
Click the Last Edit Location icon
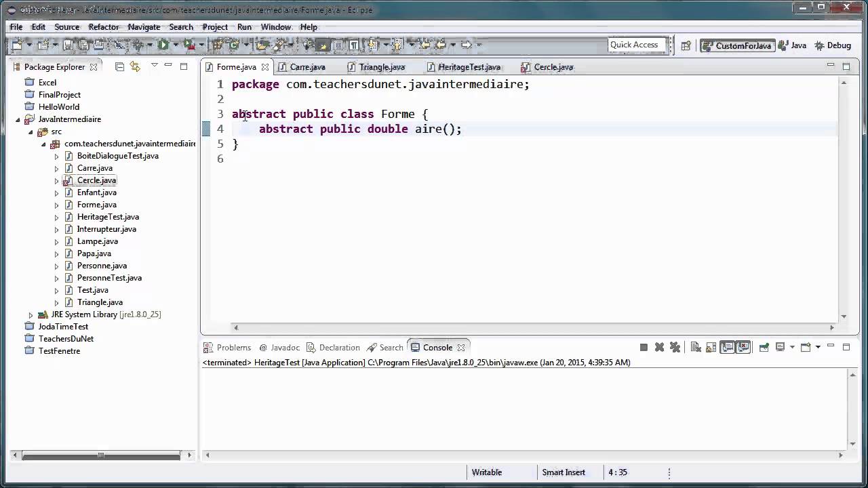(x=424, y=45)
